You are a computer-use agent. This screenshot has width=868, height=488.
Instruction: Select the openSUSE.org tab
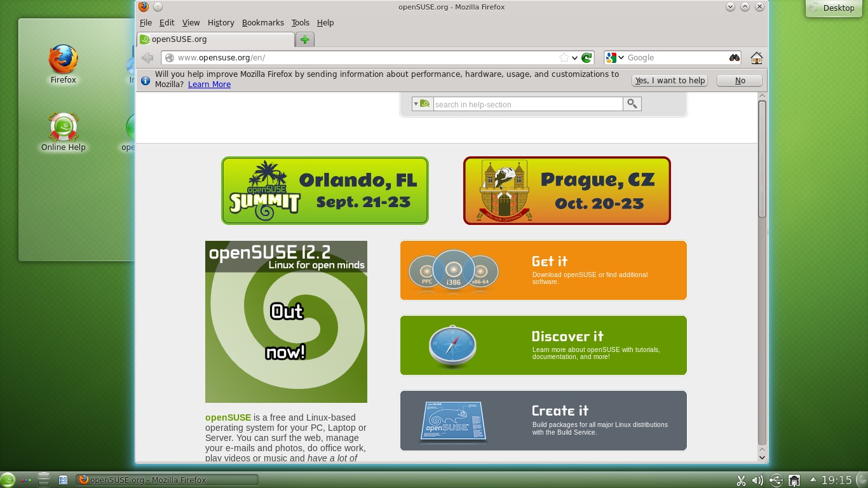pyautogui.click(x=216, y=39)
